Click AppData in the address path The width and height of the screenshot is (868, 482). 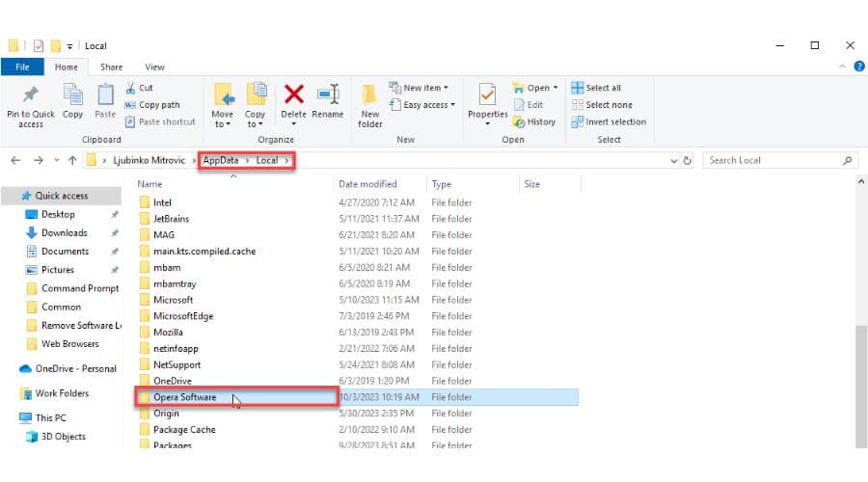tap(220, 160)
